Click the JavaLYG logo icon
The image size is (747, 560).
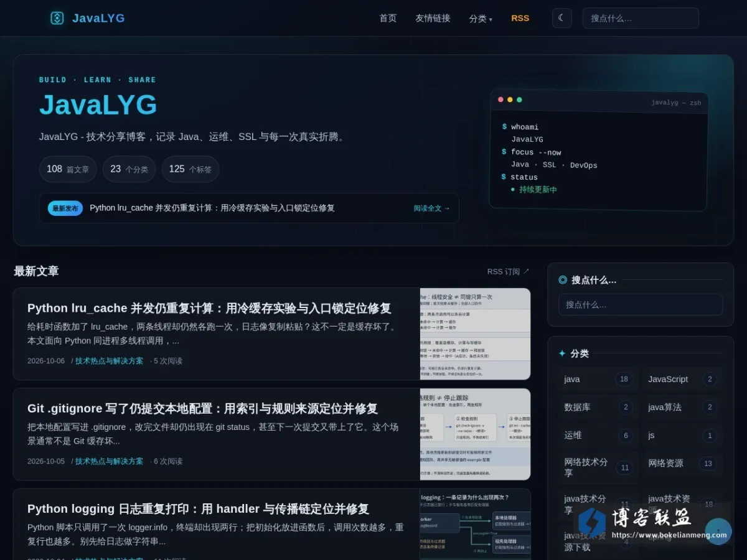57,18
